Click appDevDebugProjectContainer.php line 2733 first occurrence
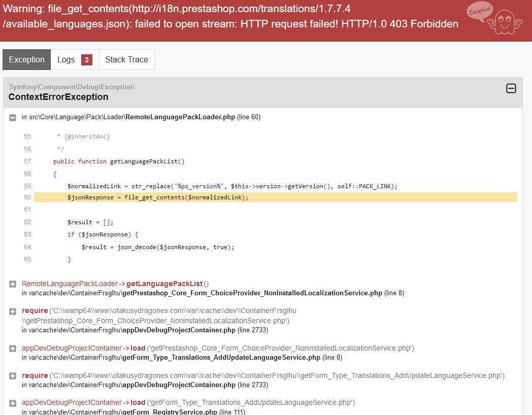532x415 pixels. pos(179,330)
